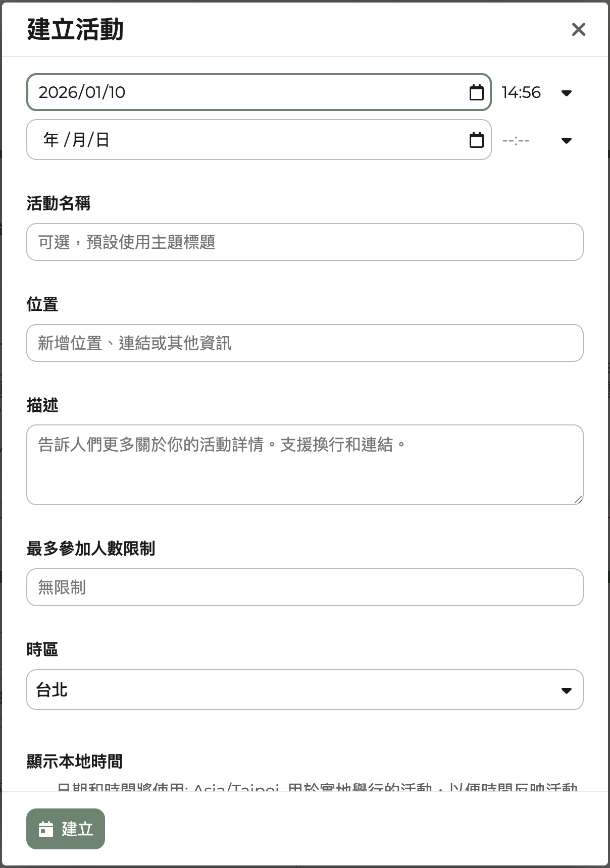Viewport: 610px width, 868px height.
Task: Close the 建立活動 dialog
Action: (x=578, y=29)
